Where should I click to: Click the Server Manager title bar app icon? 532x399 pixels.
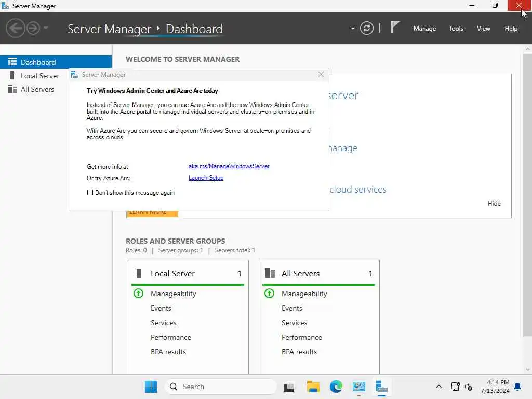[x=5, y=6]
